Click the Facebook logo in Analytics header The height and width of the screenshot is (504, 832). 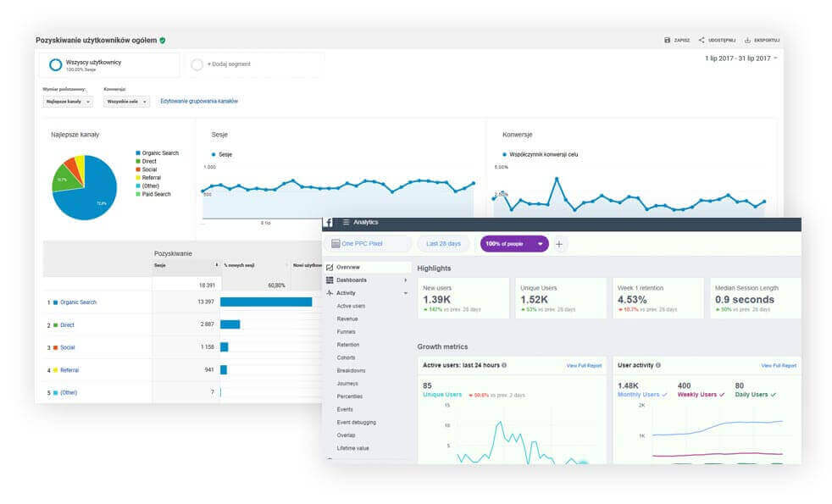[x=328, y=223]
